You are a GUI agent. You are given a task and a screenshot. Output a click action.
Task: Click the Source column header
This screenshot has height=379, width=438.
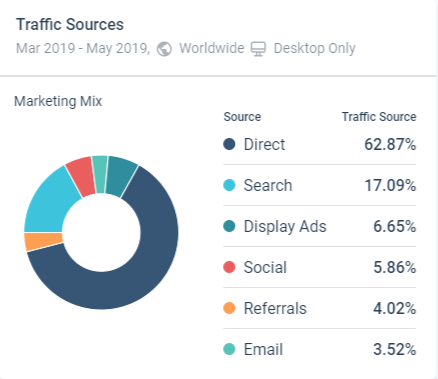(x=242, y=117)
